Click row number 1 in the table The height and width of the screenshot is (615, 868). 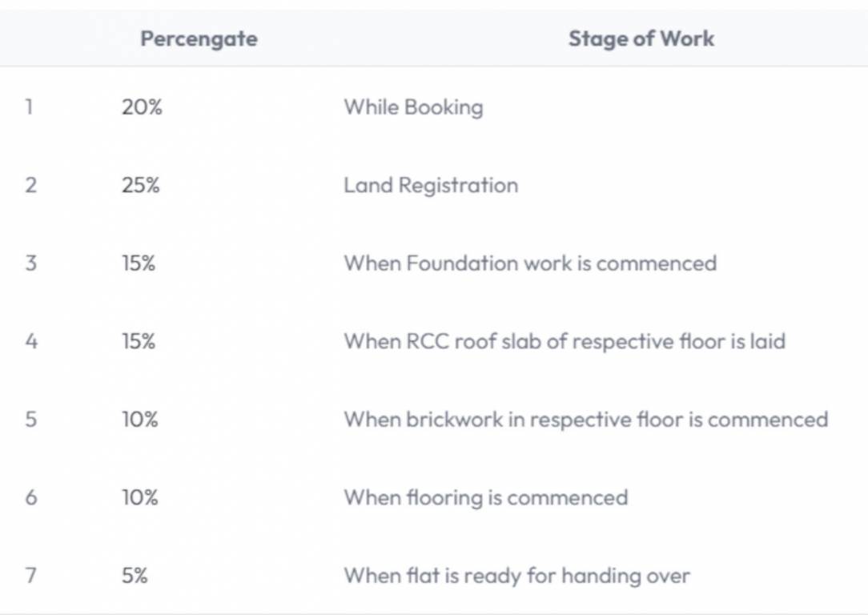coord(29,107)
